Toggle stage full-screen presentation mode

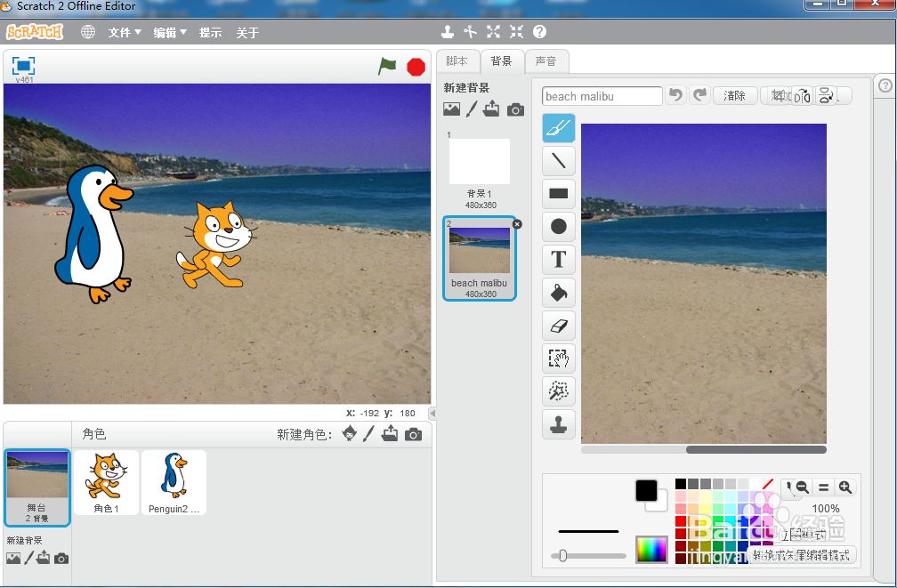[x=23, y=66]
